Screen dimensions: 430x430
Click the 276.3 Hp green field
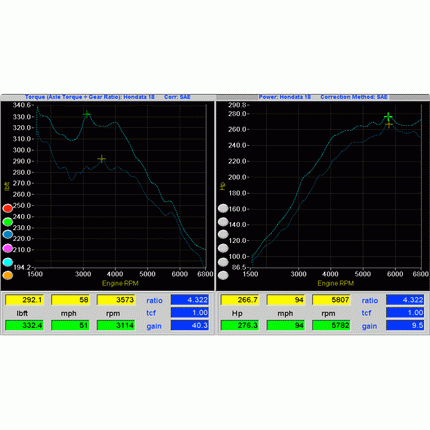240,325
